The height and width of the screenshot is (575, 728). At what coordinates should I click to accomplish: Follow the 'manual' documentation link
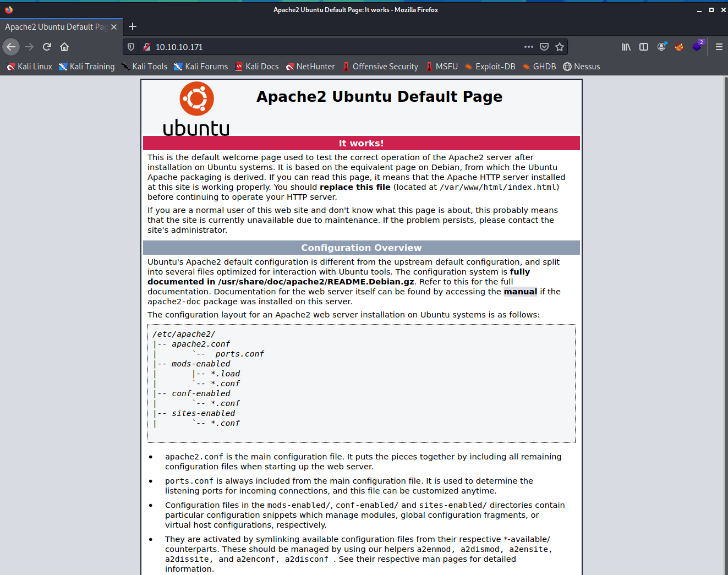point(520,292)
